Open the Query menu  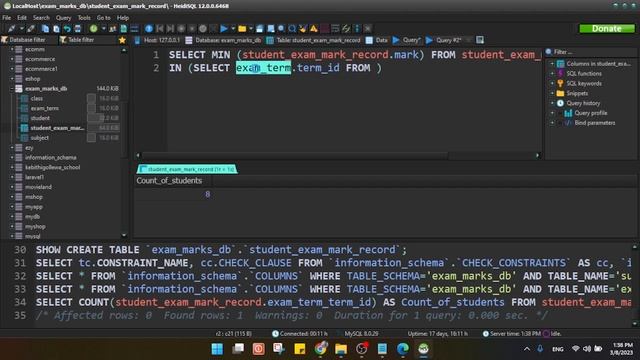[63, 18]
